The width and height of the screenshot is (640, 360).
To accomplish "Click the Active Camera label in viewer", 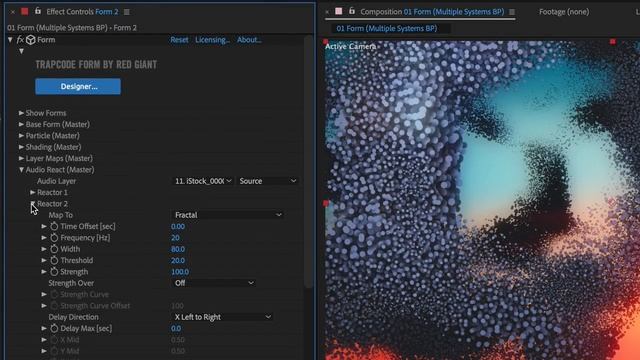I will (x=350, y=47).
